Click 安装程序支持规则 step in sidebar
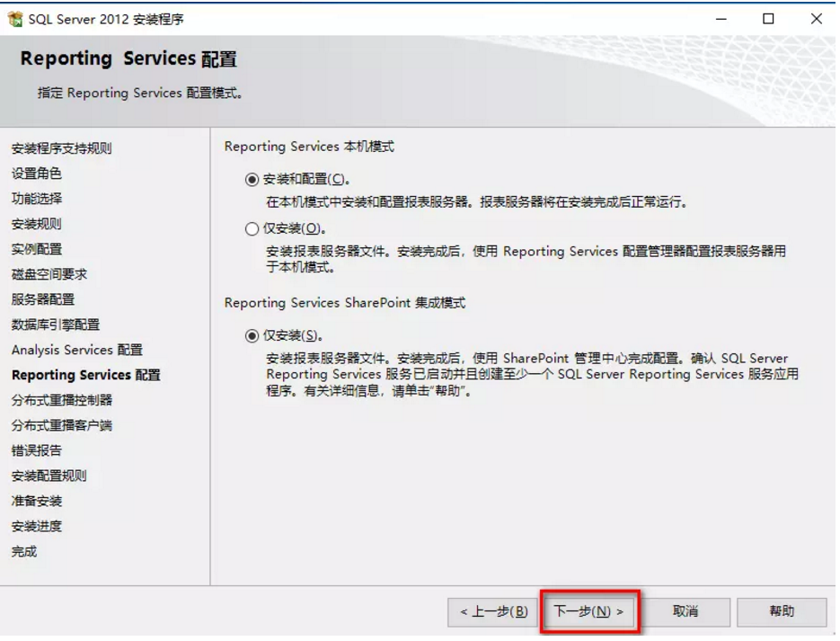Image resolution: width=840 pixels, height=641 pixels. click(x=62, y=148)
